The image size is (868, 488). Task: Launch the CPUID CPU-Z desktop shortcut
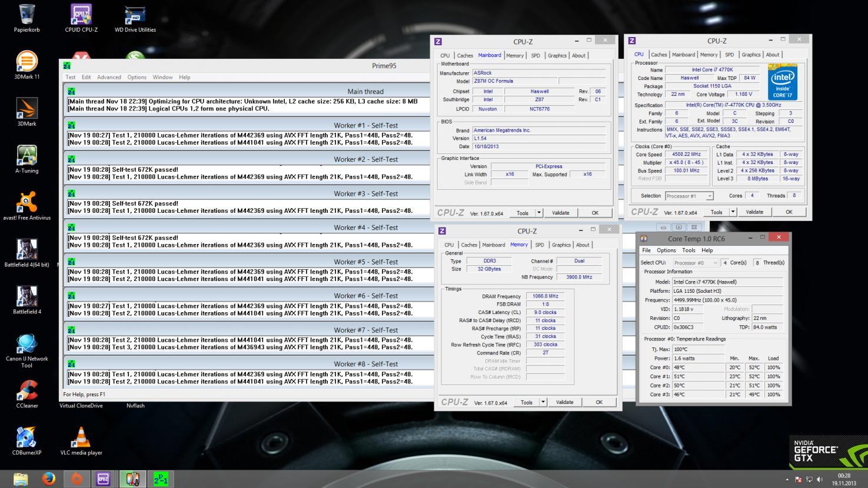(81, 18)
